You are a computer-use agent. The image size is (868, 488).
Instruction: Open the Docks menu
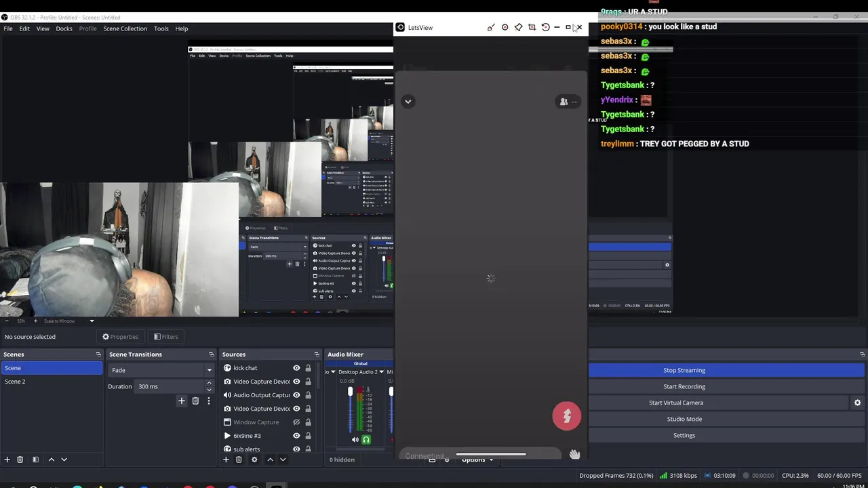coord(64,28)
